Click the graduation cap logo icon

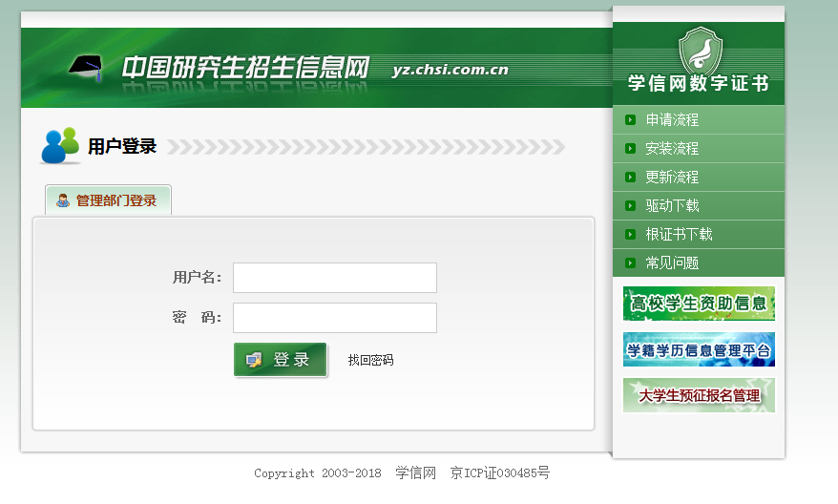[x=86, y=68]
